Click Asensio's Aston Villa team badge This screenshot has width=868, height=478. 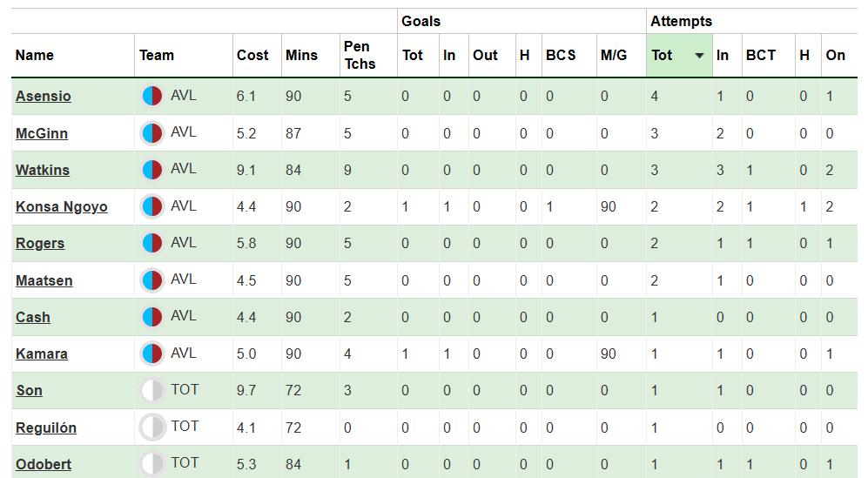152,96
